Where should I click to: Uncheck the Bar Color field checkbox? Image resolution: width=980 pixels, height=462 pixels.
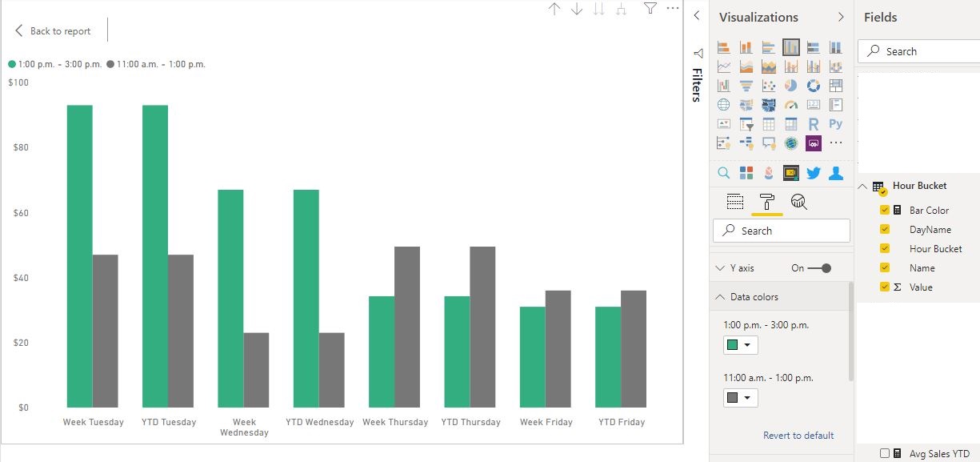pyautogui.click(x=885, y=211)
